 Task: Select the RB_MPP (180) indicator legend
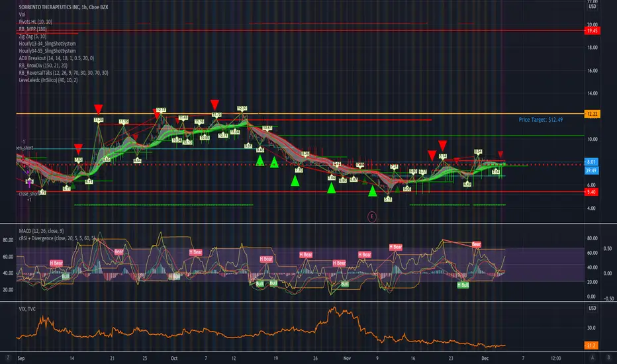tap(32, 29)
